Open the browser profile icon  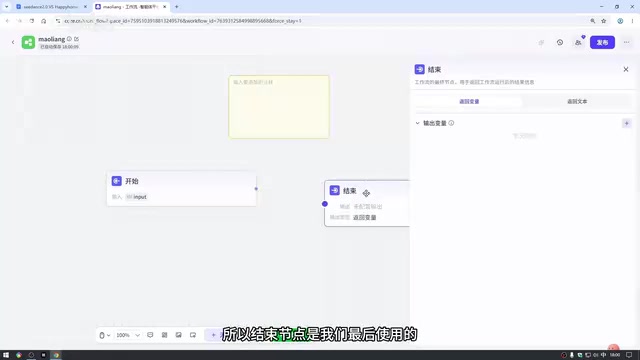click(620, 21)
